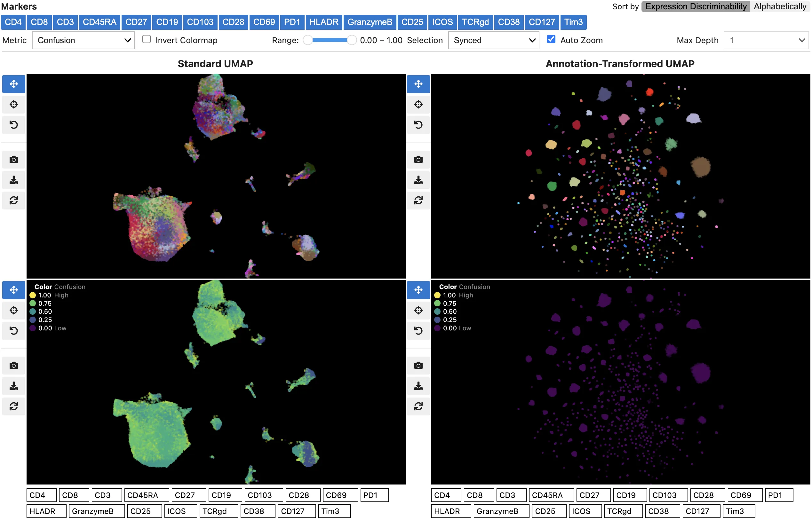Click camera snapshot icon beside top-left Standard UMAP
The image size is (812, 520).
13,159
